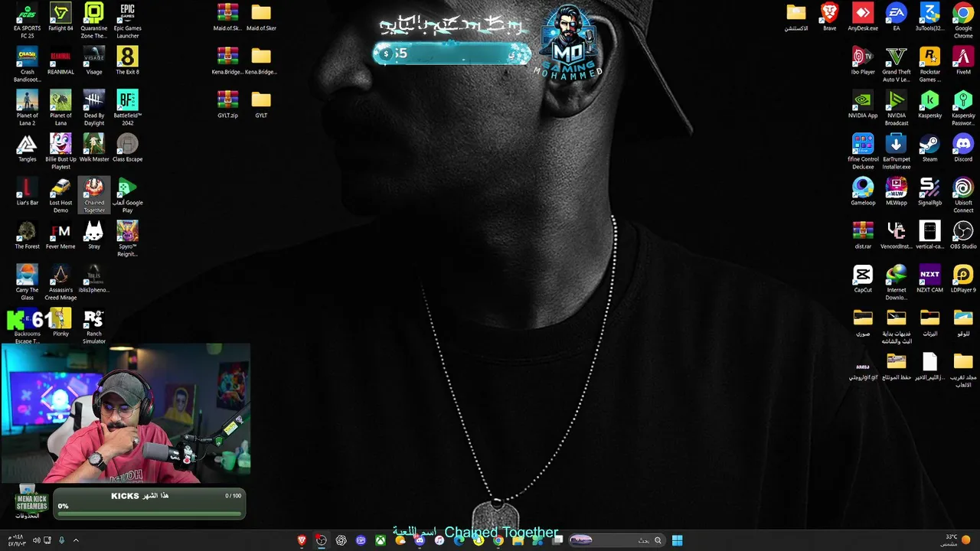Open the EarTrumpet Installer.exe file
Image resolution: width=980 pixels, height=551 pixels.
point(897,152)
